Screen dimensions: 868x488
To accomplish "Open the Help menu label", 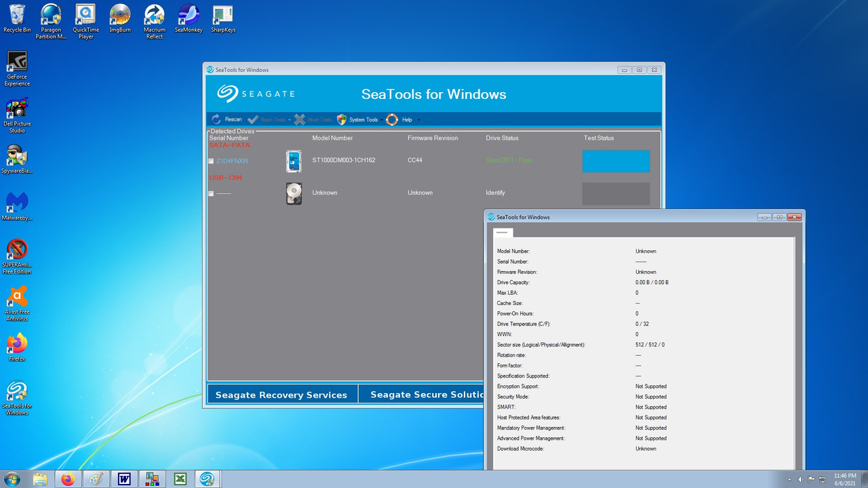I will pos(407,120).
